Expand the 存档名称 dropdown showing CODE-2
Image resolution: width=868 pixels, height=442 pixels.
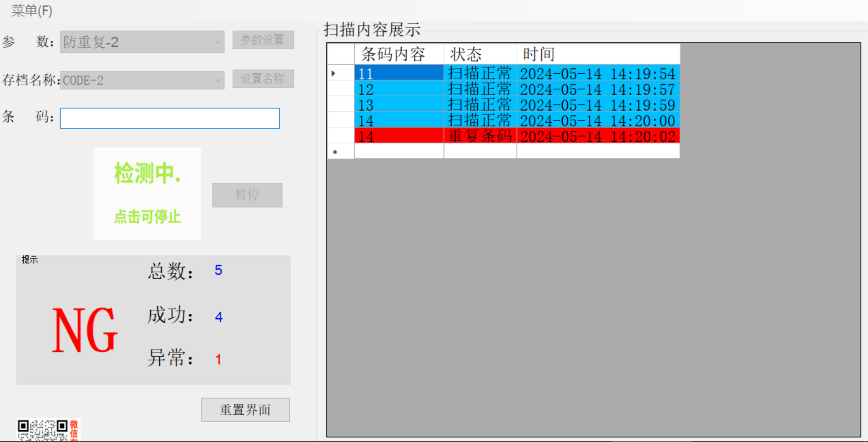pos(218,80)
